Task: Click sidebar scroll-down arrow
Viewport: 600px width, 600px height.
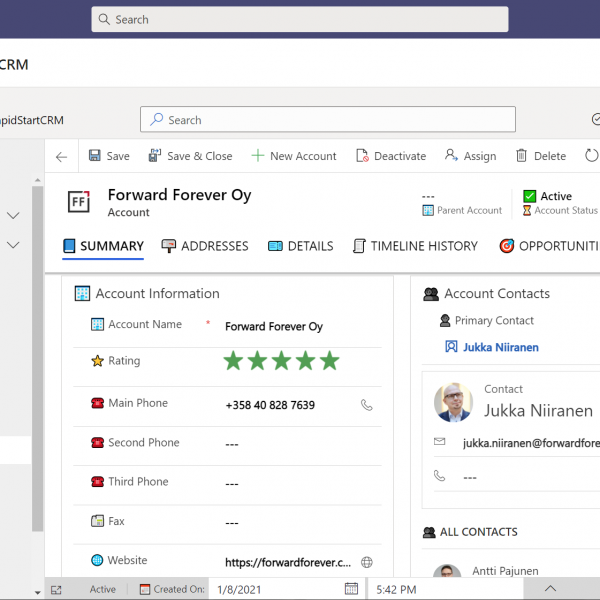Action: [x=38, y=592]
